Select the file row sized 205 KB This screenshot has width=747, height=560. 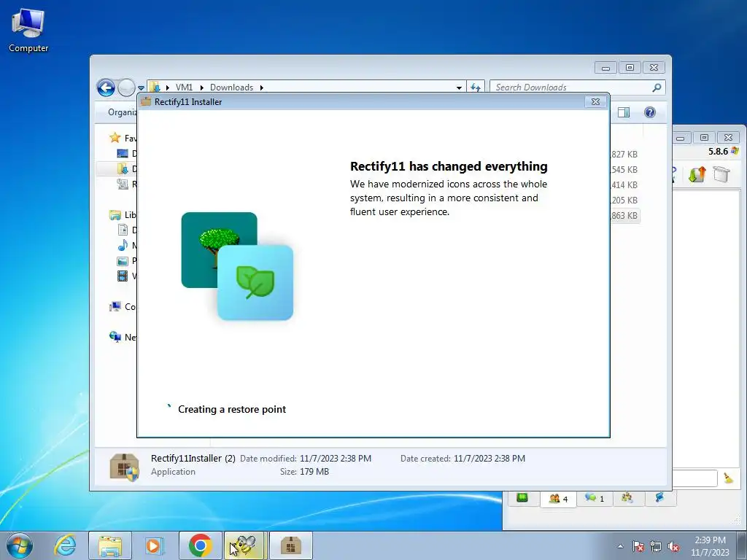(x=624, y=200)
